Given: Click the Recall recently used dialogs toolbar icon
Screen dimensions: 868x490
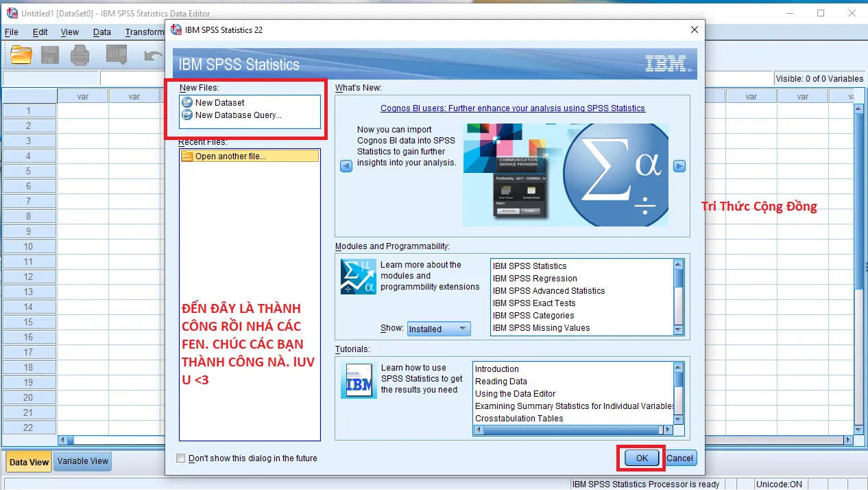Looking at the screenshot, I should (x=116, y=55).
